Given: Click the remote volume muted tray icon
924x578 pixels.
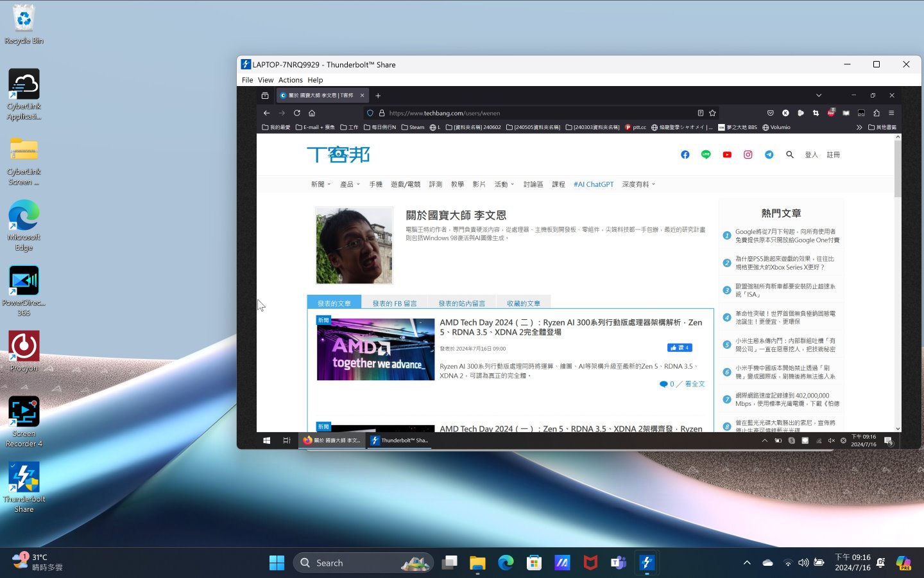Looking at the screenshot, I should pos(832,441).
